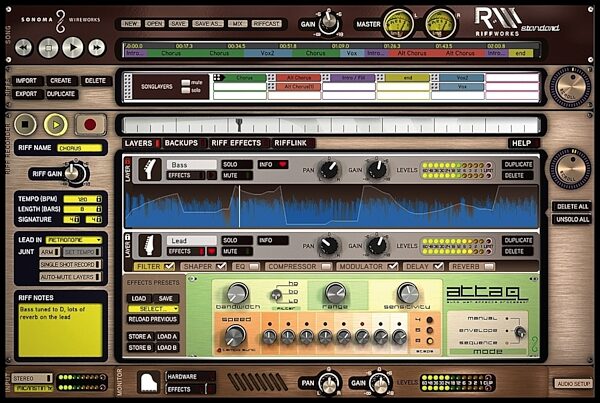Click the Bass waveform volume envelope

pos(332,206)
